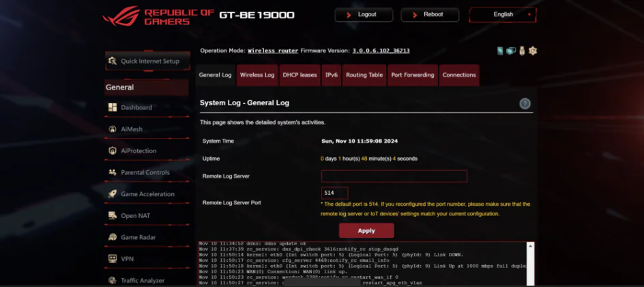Click the GT-BE19000 model name
644x287 pixels.
[257, 15]
